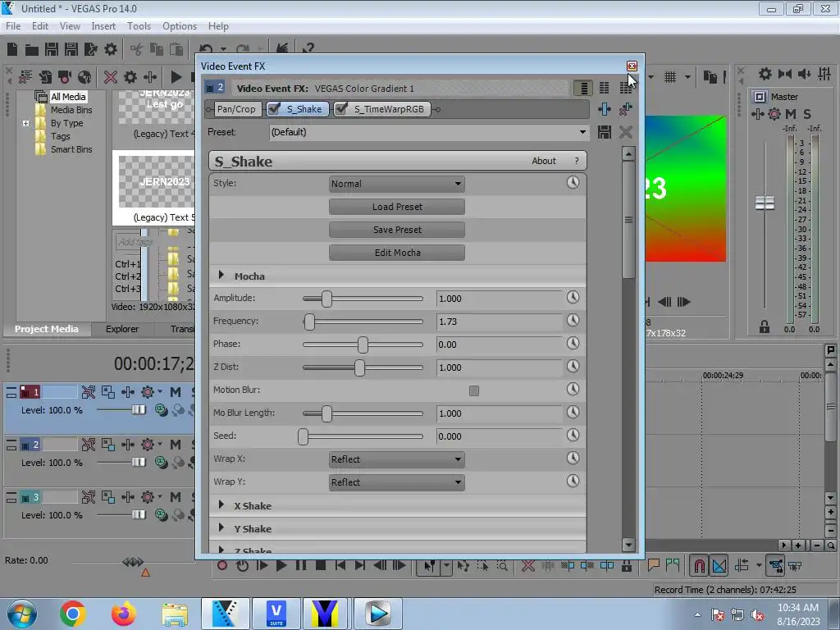Open the Preset dropdown
The image size is (840, 630).
(429, 132)
